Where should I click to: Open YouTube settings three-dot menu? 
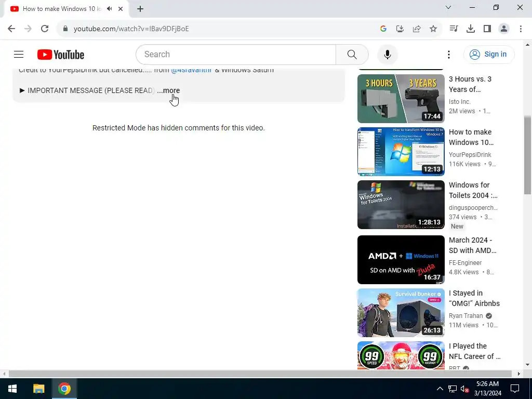(448, 54)
